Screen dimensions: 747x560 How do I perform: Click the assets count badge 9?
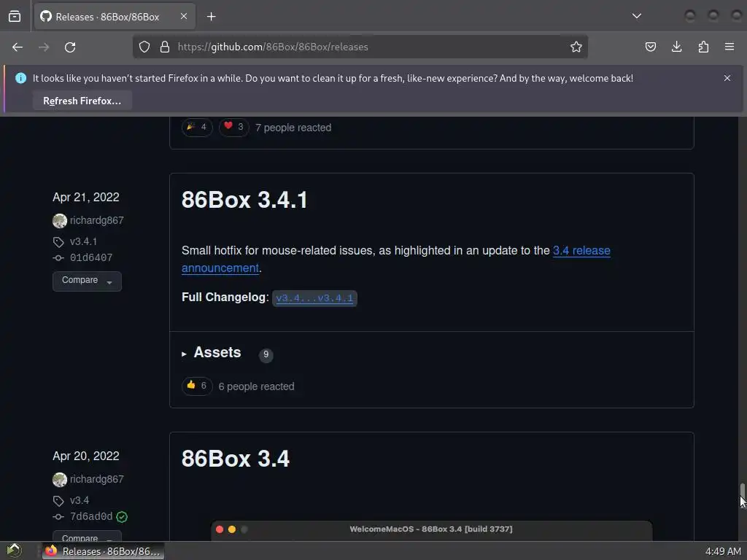(266, 355)
